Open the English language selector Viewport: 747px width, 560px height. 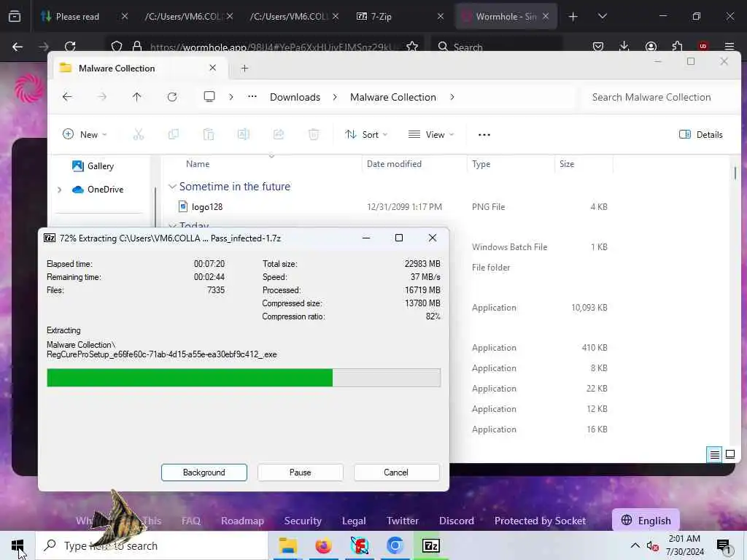pyautogui.click(x=646, y=521)
